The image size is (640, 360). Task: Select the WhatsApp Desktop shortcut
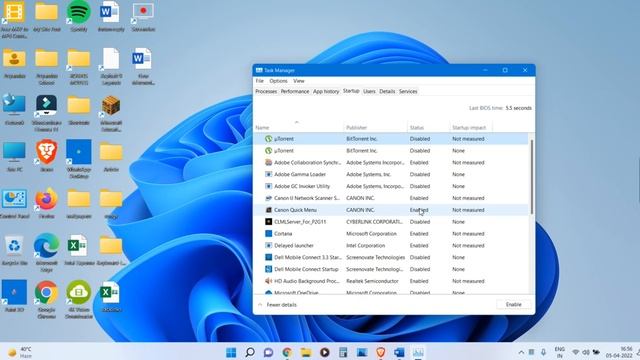(79, 159)
